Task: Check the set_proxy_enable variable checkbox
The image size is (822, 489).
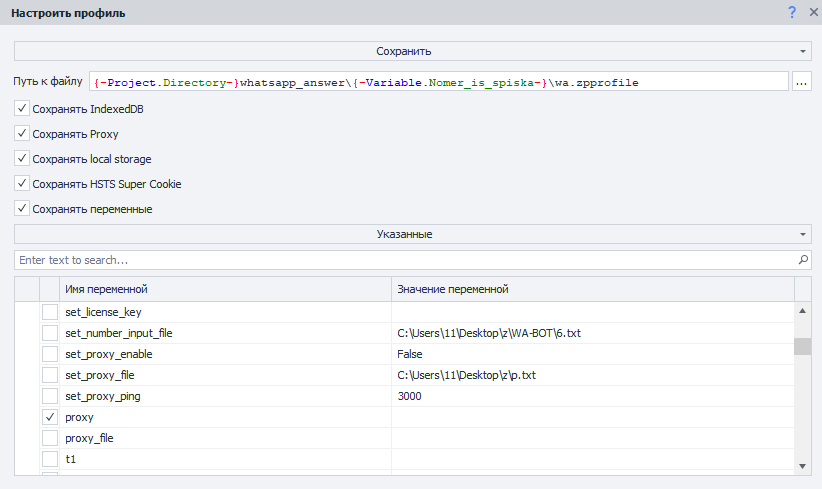Action: (49, 354)
